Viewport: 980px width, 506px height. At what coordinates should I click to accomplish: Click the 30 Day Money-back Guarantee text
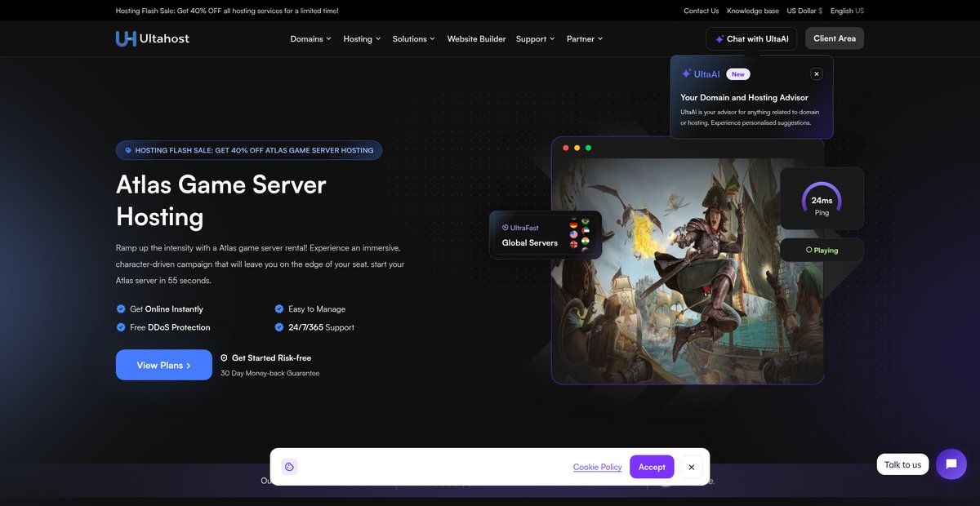coord(269,373)
